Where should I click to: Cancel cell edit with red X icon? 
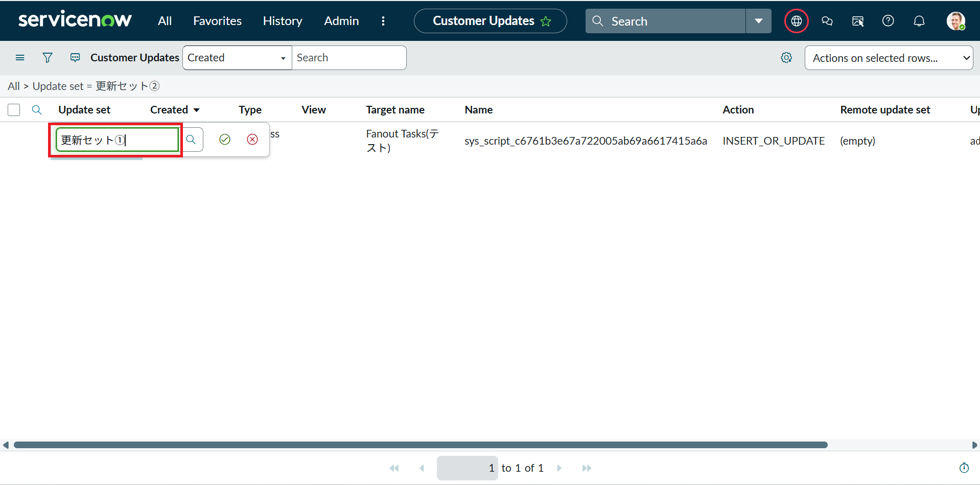252,140
